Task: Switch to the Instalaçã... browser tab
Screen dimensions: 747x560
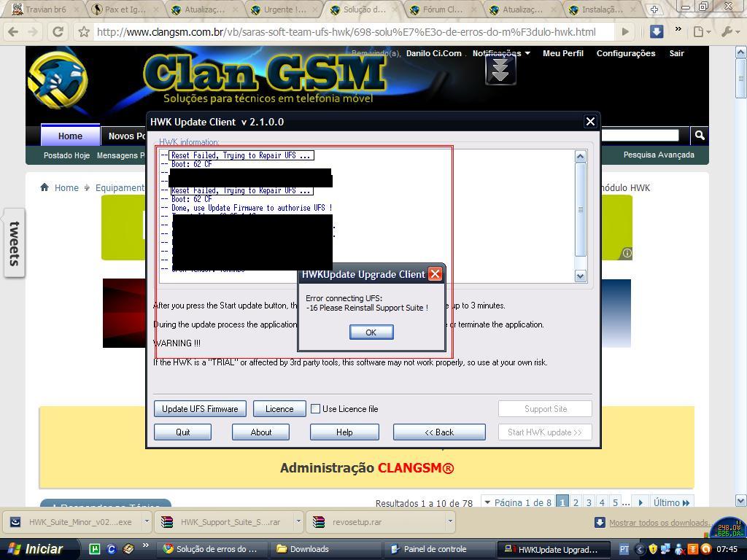Action: (x=602, y=9)
